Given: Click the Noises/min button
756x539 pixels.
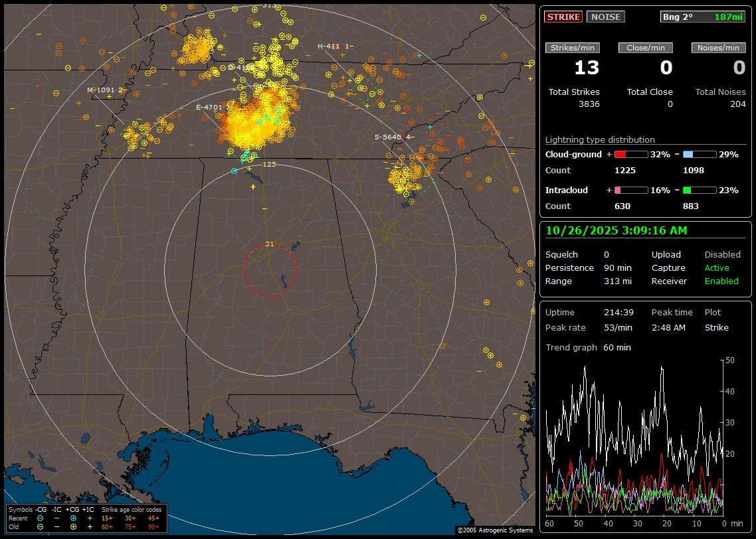Looking at the screenshot, I should pos(719,48).
